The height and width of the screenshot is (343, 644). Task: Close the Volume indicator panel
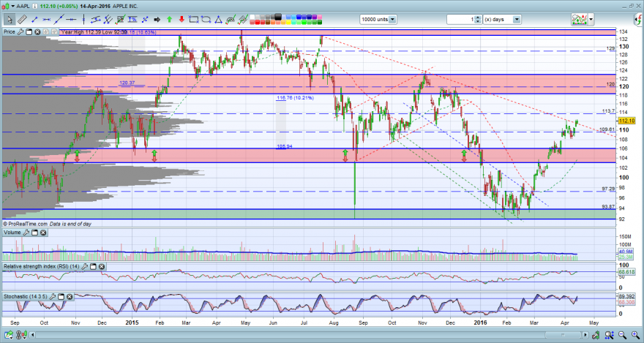42,233
